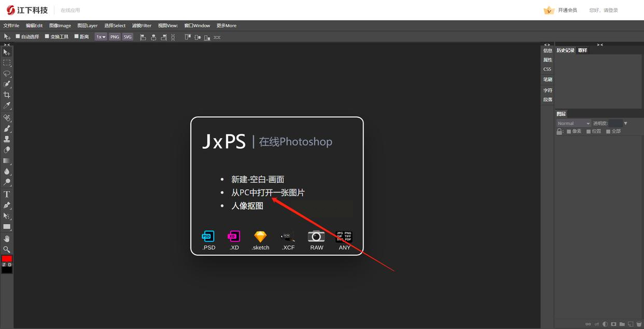Image resolution: width=644 pixels, height=329 pixels.
Task: Select the Eyedropper tool
Action: point(7,105)
